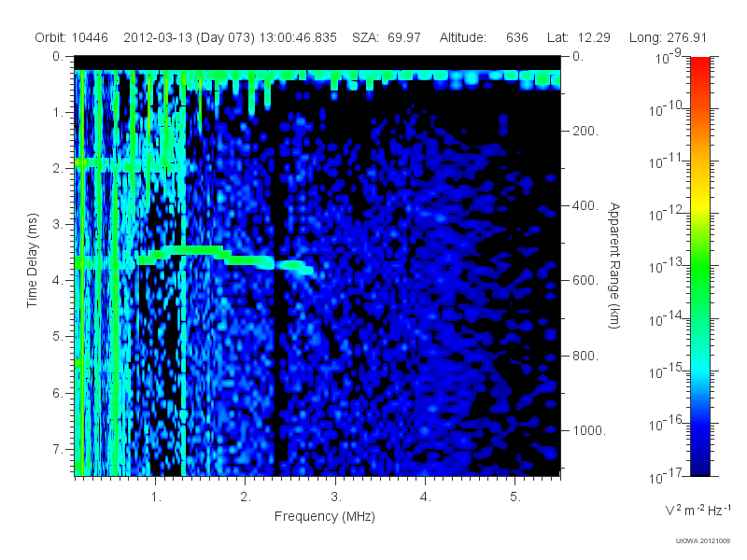747x560 pixels.
Task: Click the '1000.' apparent range tick label
Action: [x=589, y=430]
